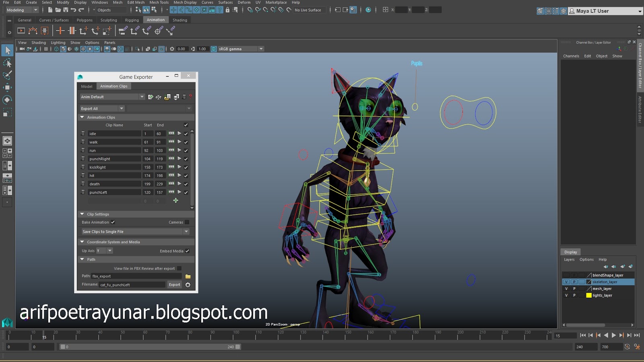The image size is (644, 362).
Task: Toggle skeleton_layer visibility V box
Action: coord(566,282)
